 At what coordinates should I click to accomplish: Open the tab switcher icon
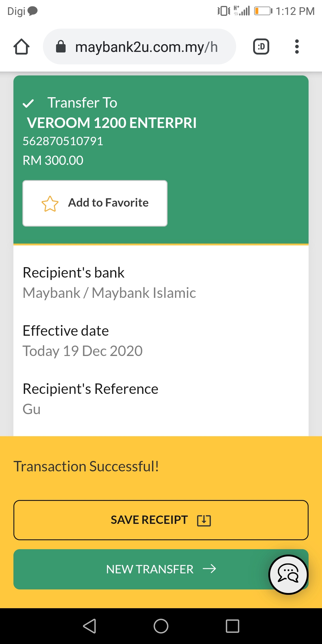click(261, 47)
